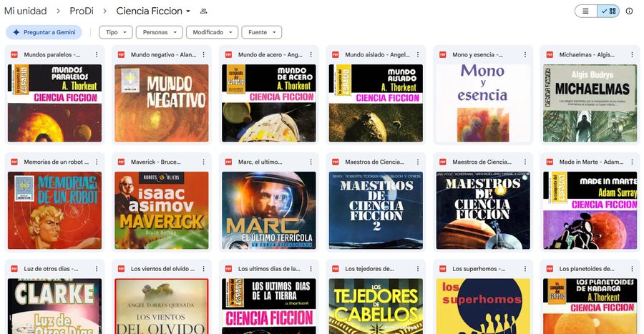644x334 pixels.
Task: Open more options for Mundo aislado
Action: [x=418, y=54]
